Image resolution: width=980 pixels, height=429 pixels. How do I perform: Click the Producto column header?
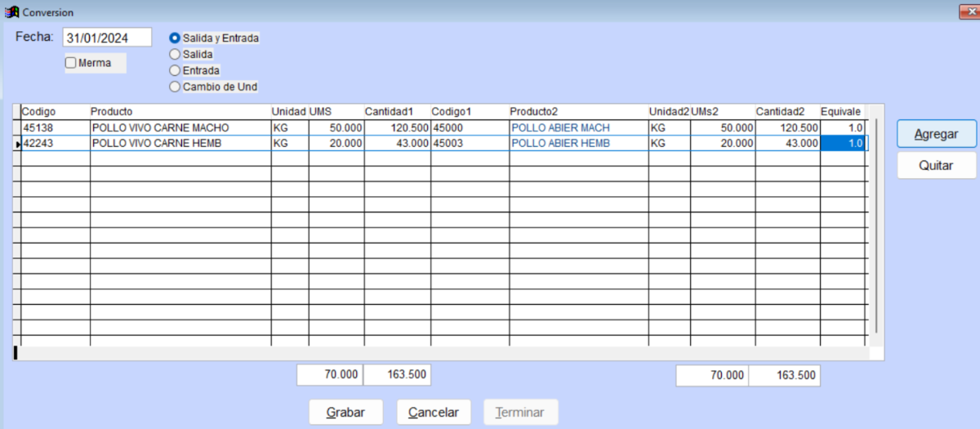coord(180,111)
